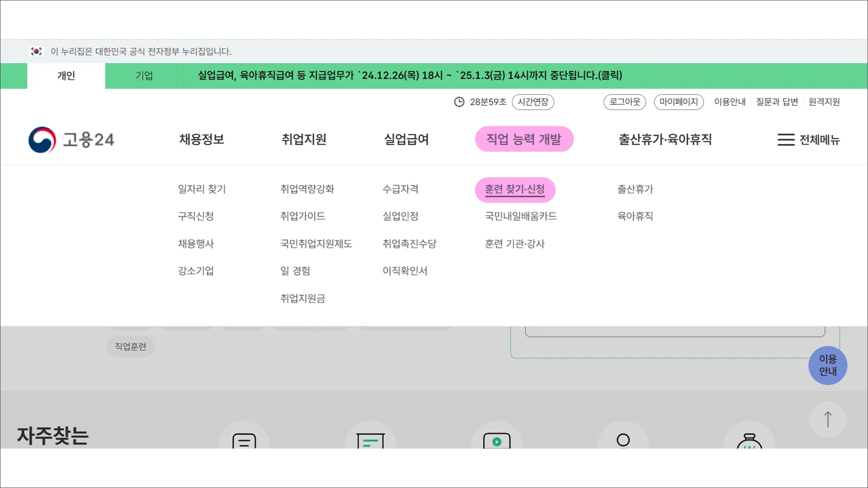Expand the 출산휴가·육아휴직 menu
The width and height of the screenshot is (868, 488).
[x=665, y=139]
